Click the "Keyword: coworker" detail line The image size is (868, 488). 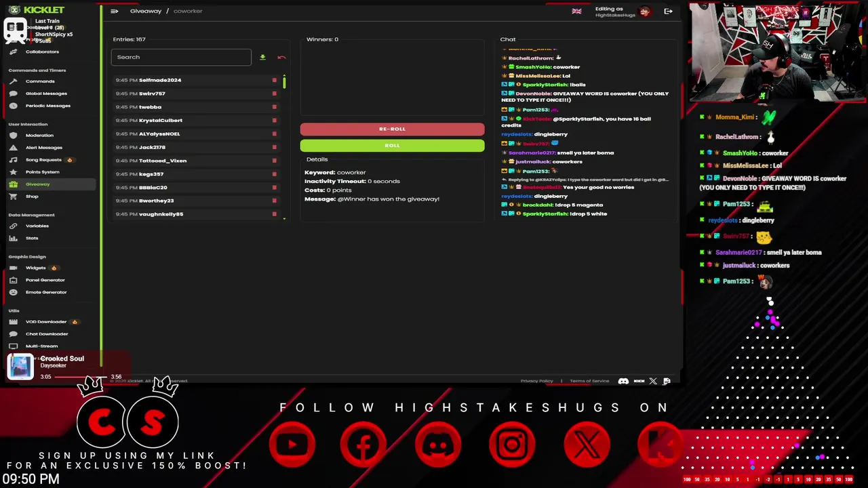pos(335,172)
